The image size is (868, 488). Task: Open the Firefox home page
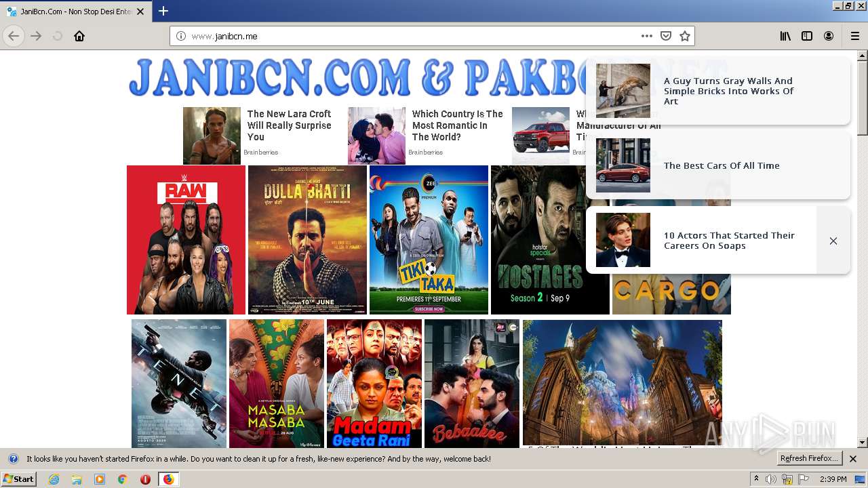pyautogui.click(x=79, y=36)
